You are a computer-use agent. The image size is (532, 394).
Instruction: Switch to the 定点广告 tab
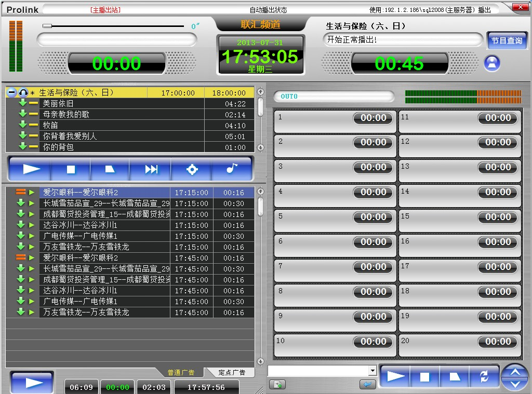(x=229, y=373)
